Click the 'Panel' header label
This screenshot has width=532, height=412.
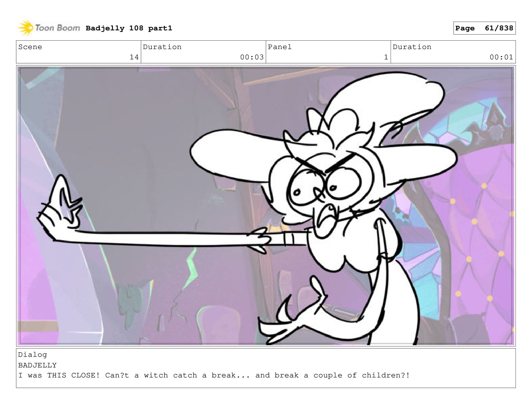click(280, 47)
